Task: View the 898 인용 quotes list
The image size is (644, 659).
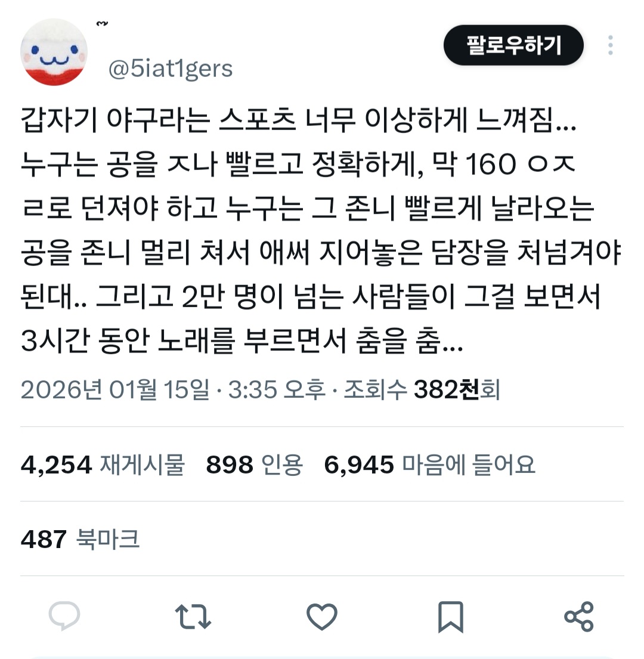Action: (x=255, y=465)
